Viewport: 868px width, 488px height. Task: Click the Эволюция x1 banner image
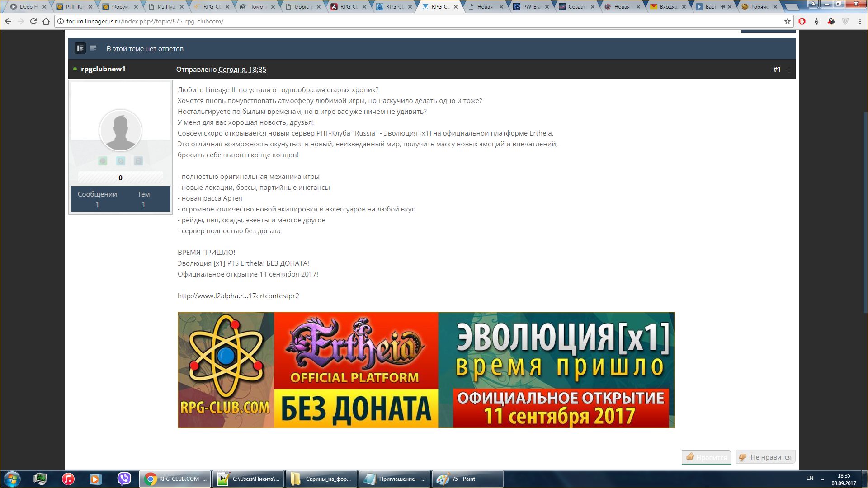(x=426, y=370)
